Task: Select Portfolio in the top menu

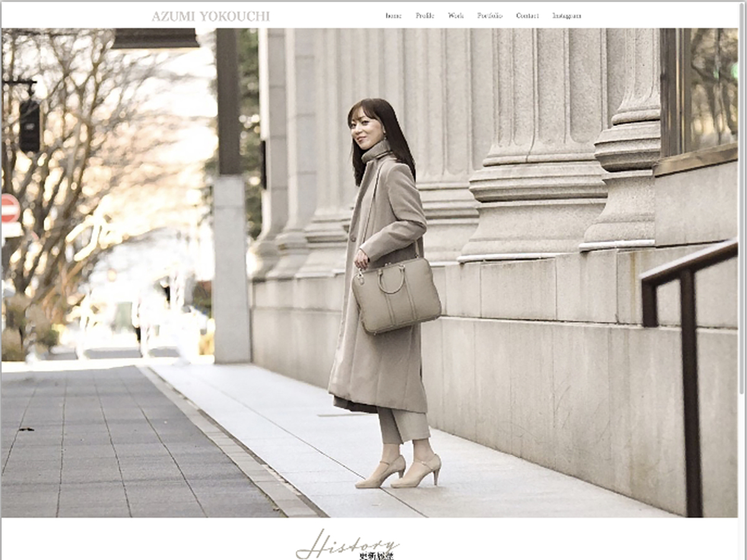Action: (x=490, y=16)
